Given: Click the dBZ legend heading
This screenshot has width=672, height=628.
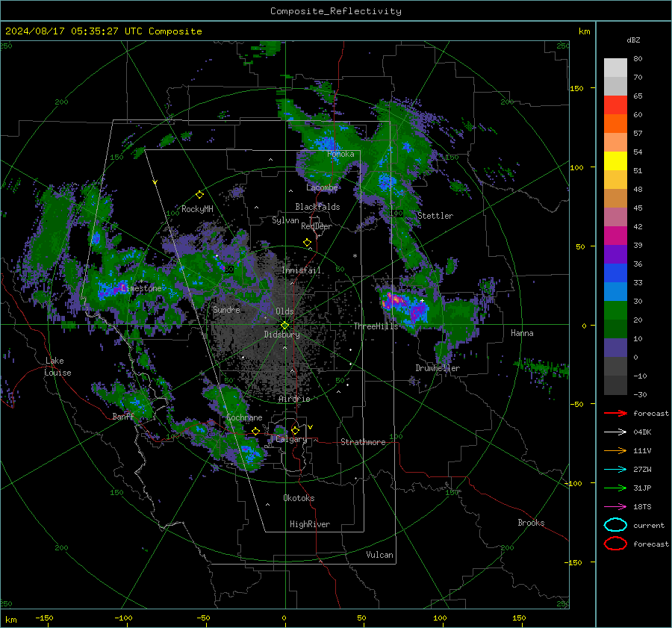Looking at the screenshot, I should [633, 40].
